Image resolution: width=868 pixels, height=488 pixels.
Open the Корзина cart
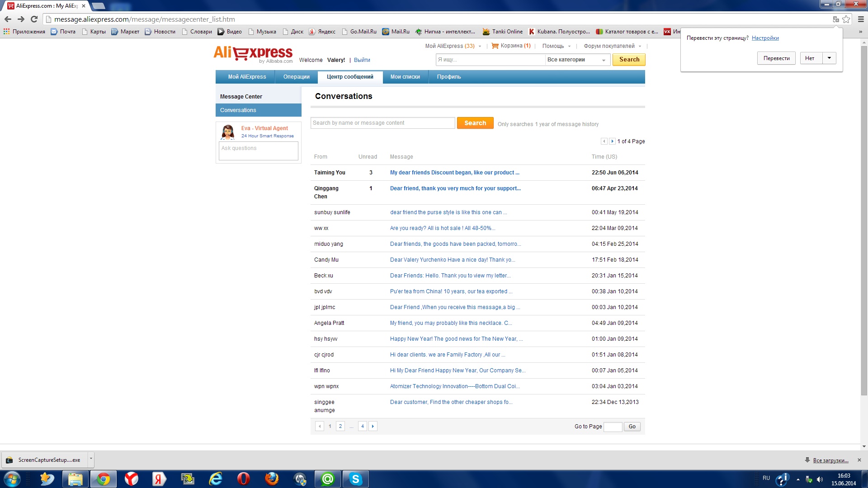tap(511, 46)
